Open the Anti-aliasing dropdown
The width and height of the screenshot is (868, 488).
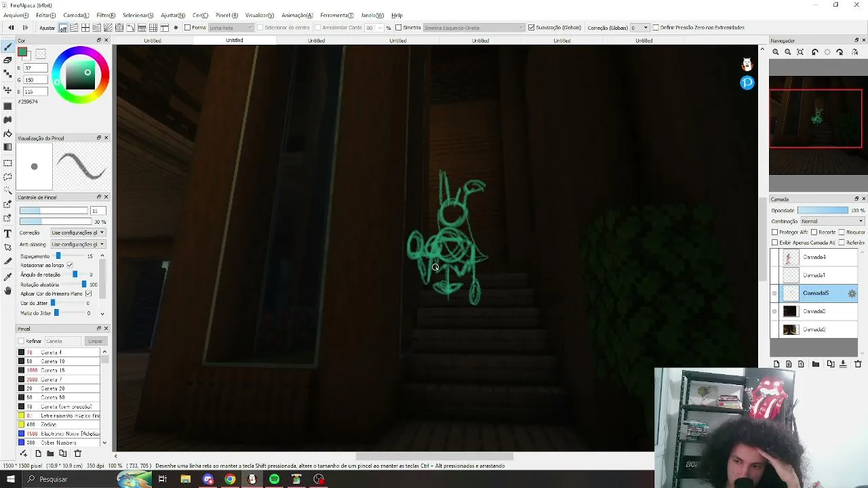point(77,244)
